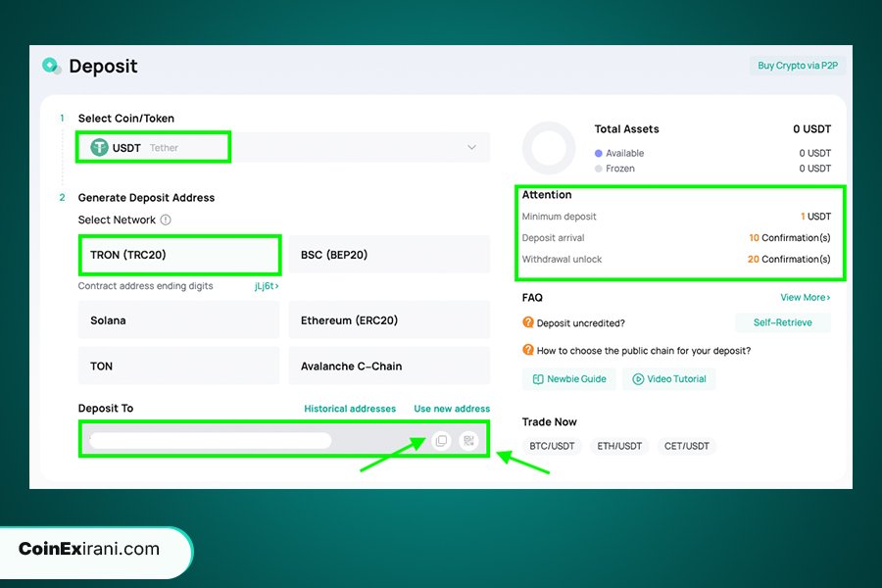Click the Frozen legend dot

click(x=599, y=169)
